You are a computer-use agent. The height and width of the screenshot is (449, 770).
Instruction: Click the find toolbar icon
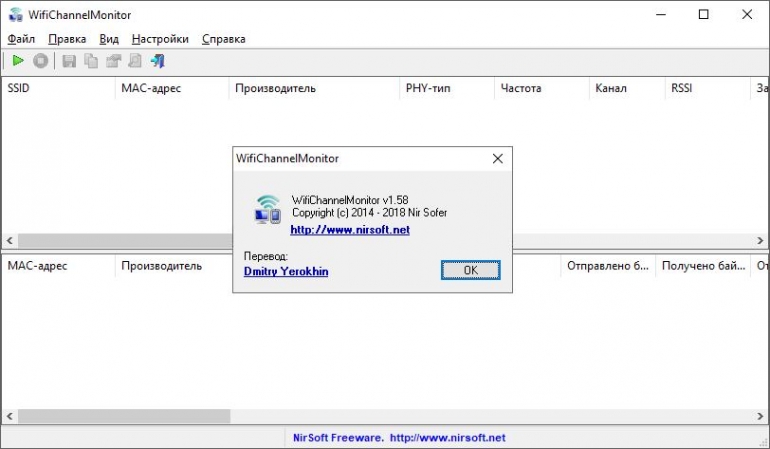click(135, 61)
